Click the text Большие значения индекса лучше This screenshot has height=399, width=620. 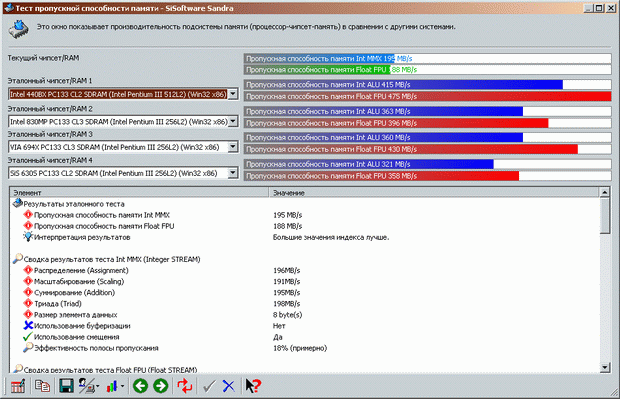331,237
